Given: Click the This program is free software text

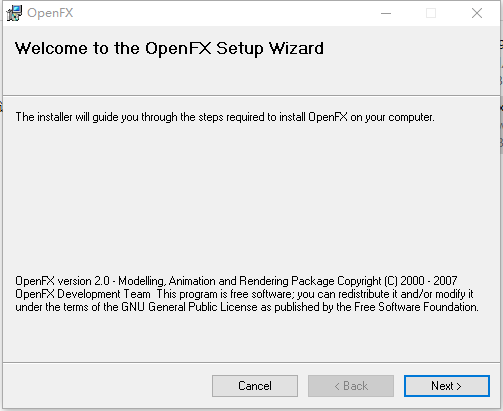Looking at the screenshot, I should point(225,294).
